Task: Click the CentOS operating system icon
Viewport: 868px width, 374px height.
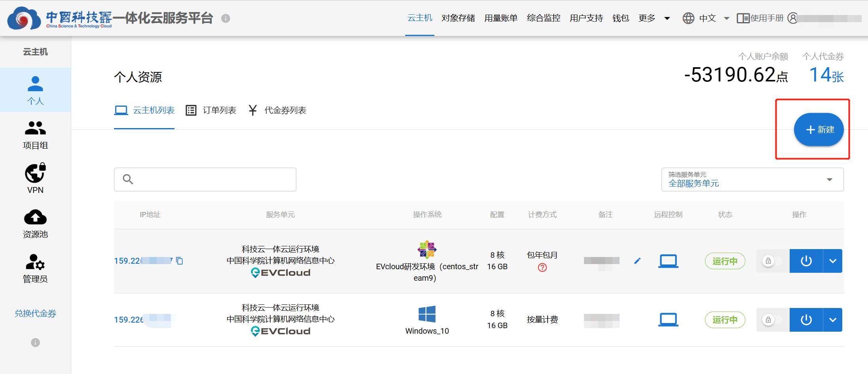Action: tap(427, 249)
